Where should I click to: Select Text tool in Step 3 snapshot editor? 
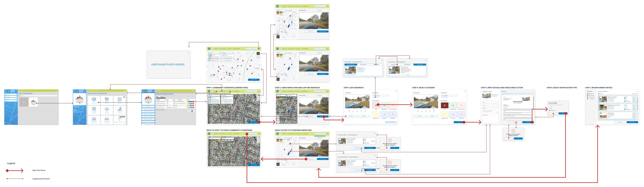pyautogui.click(x=361, y=111)
